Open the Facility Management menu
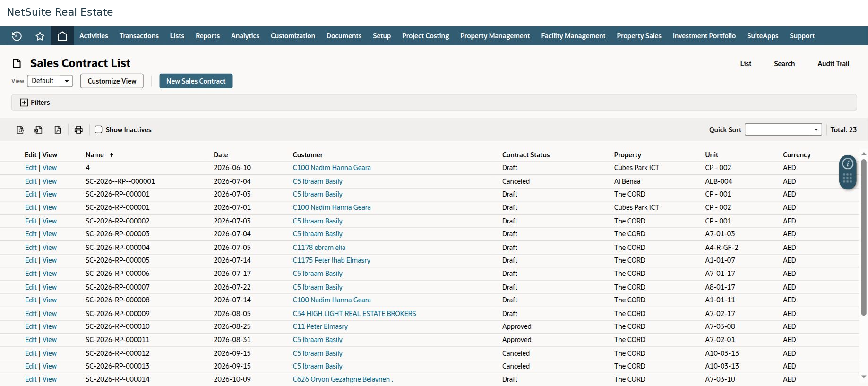 click(x=573, y=36)
